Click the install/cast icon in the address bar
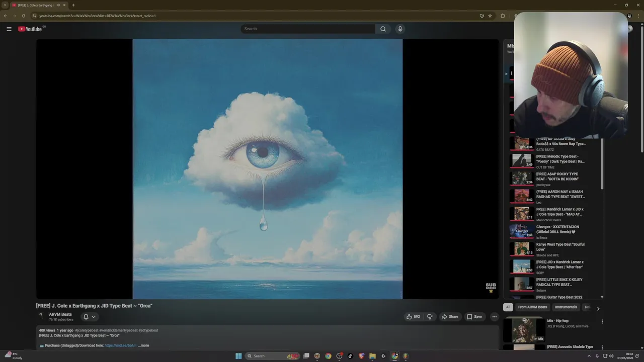 [481, 16]
